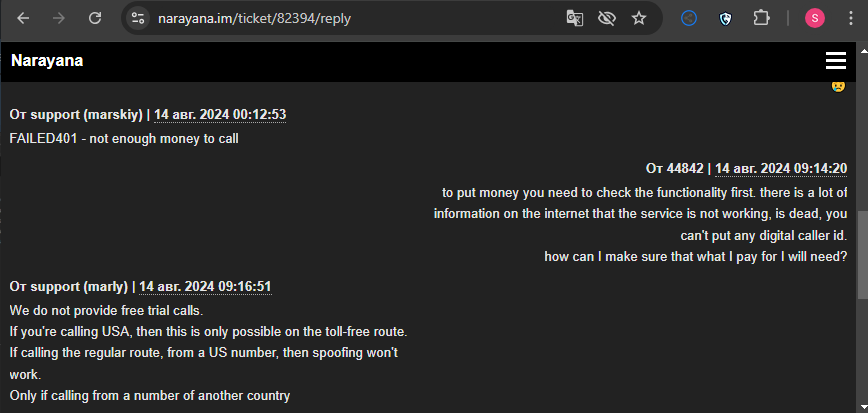
Task: Click the 14 авг. 2024 00:12:53 timestamp
Action: [220, 115]
